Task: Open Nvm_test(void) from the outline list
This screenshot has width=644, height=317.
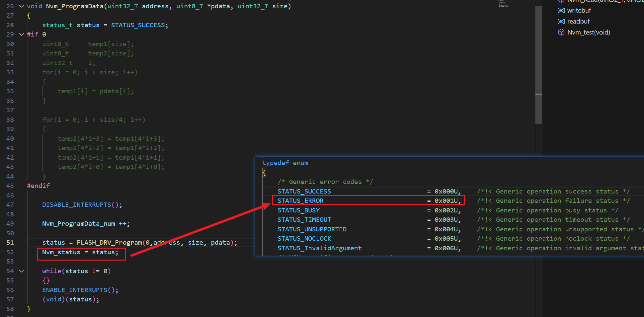Action: pyautogui.click(x=589, y=32)
